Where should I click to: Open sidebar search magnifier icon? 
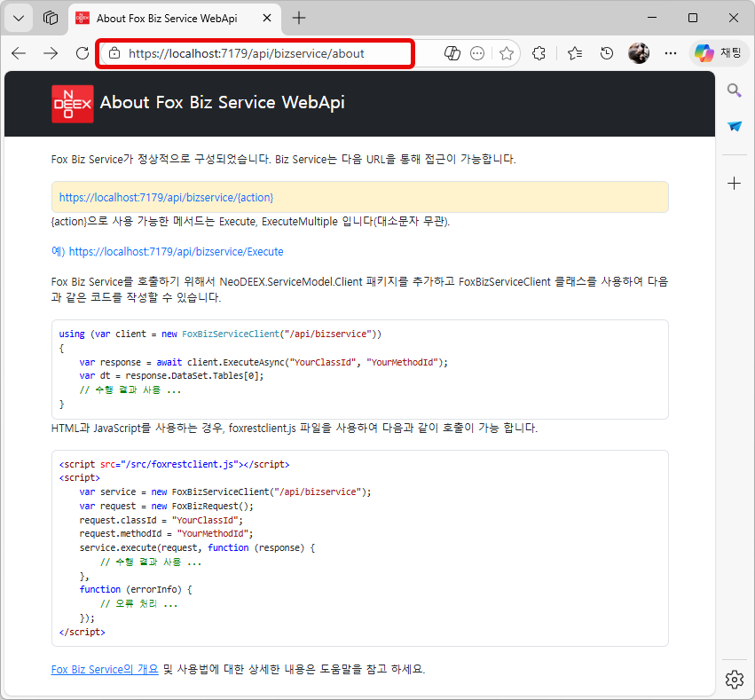point(734,90)
